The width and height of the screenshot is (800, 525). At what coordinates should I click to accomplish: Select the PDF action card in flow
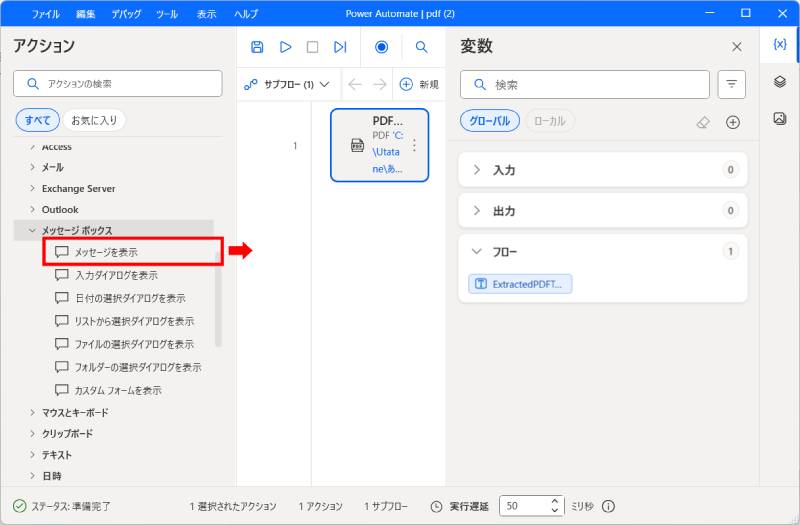(x=380, y=145)
